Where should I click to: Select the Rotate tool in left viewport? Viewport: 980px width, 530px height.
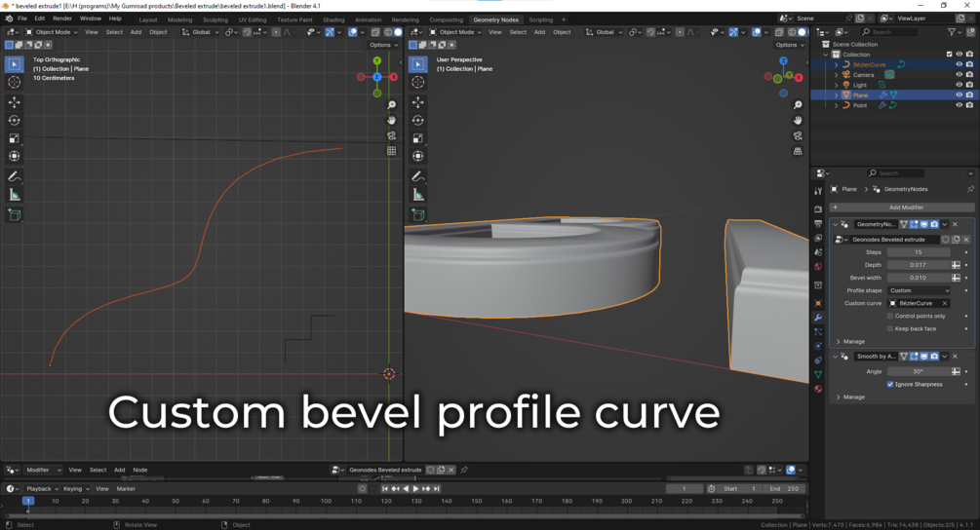coord(15,121)
